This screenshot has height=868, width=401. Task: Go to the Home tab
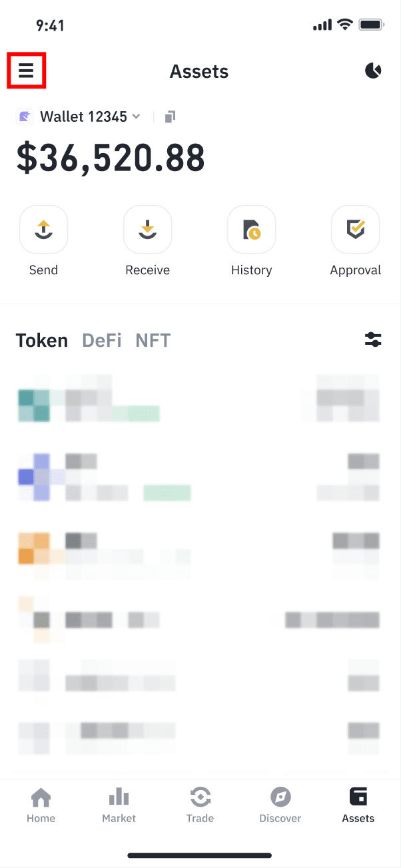coord(41,805)
